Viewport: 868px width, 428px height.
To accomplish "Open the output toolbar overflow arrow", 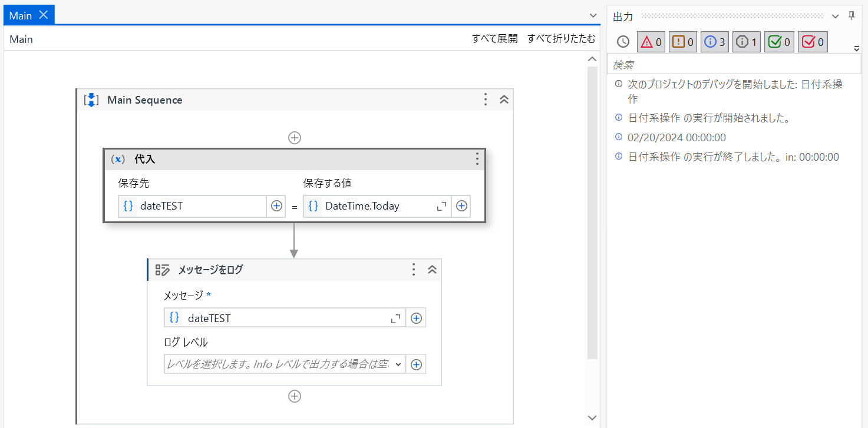I will point(857,48).
